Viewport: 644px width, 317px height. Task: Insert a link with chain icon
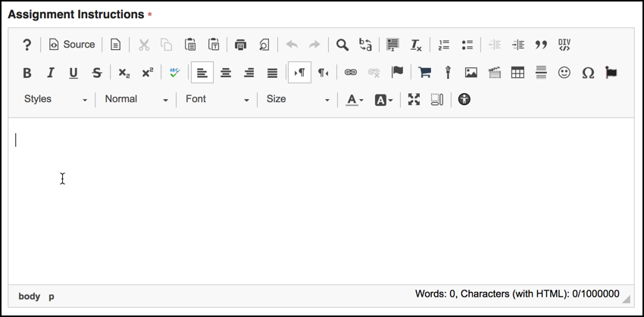[350, 73]
